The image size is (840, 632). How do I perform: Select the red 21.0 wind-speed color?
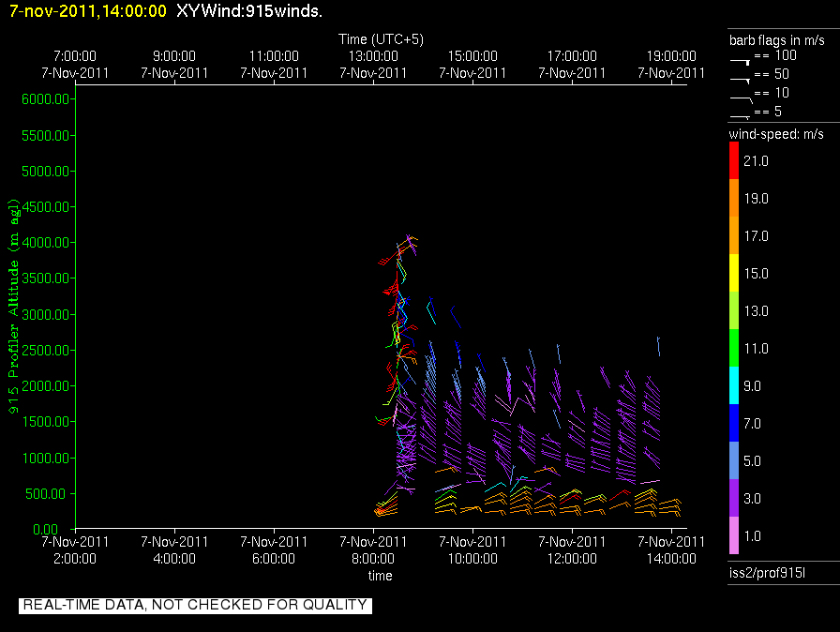coord(734,160)
